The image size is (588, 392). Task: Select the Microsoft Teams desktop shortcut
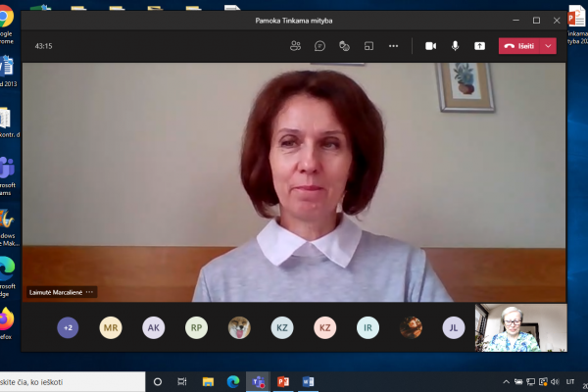click(x=8, y=176)
